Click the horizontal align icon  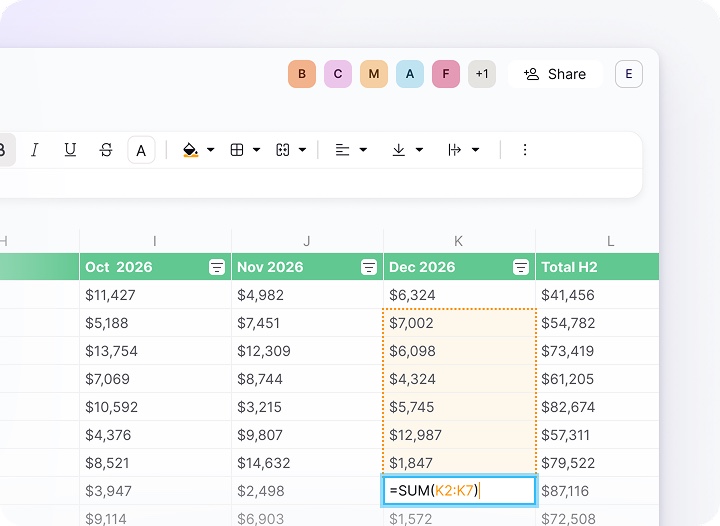pos(342,150)
